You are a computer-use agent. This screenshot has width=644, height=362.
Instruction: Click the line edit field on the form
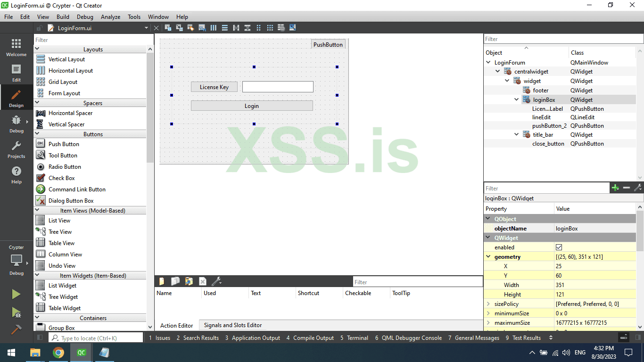pos(278,87)
